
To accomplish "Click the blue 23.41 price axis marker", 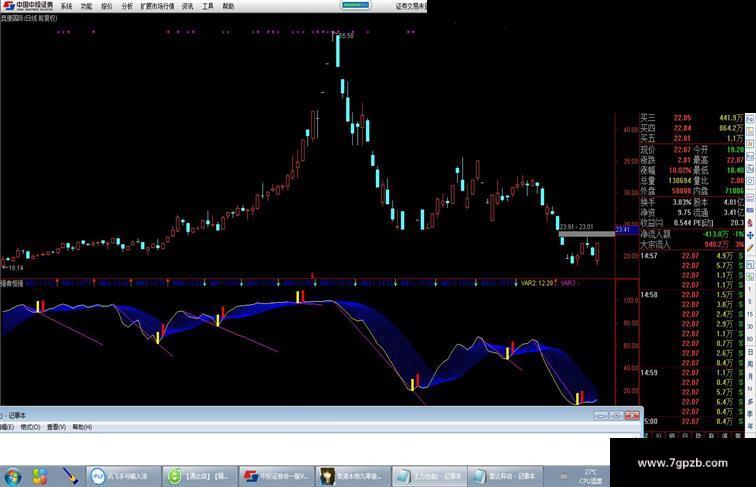I will (x=627, y=230).
